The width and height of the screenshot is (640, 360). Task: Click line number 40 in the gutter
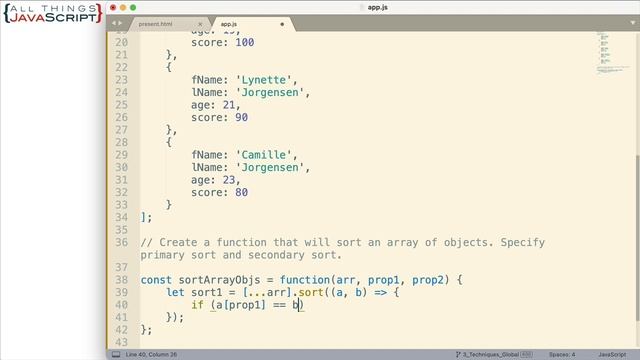[121, 305]
